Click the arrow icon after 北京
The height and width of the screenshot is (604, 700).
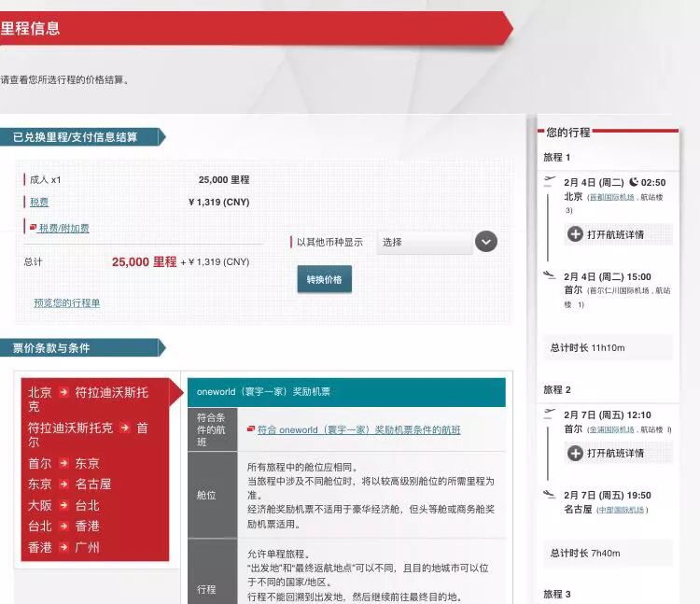coord(63,392)
